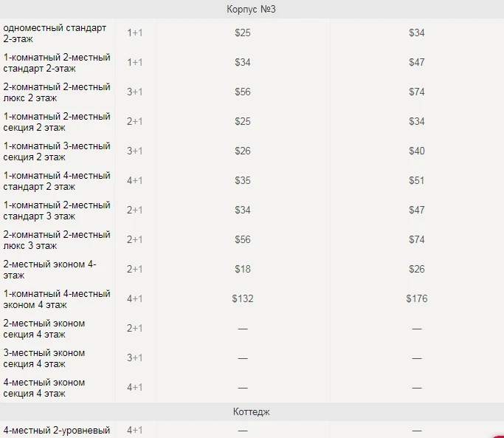Select "1-комнатный 4-местный эконом 4 этаж" room name

click(x=57, y=299)
